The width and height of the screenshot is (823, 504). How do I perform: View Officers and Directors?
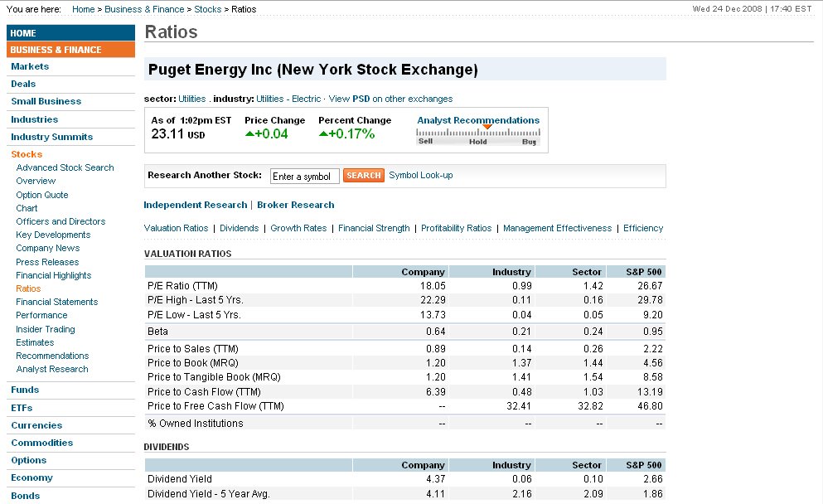click(61, 221)
